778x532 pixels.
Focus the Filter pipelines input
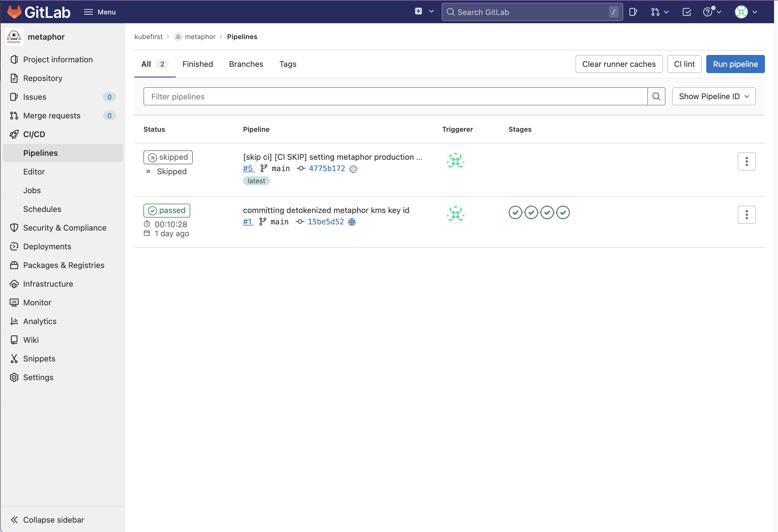click(x=395, y=97)
